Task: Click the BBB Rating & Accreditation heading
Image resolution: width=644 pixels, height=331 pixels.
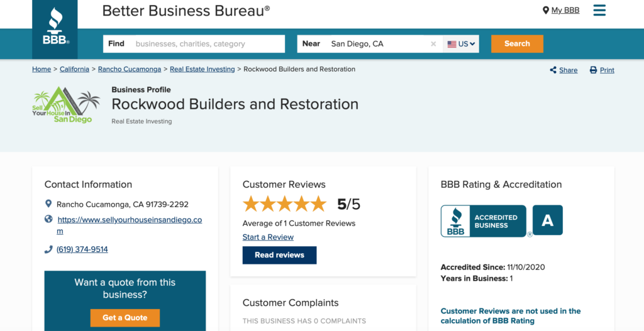Action: click(x=501, y=185)
